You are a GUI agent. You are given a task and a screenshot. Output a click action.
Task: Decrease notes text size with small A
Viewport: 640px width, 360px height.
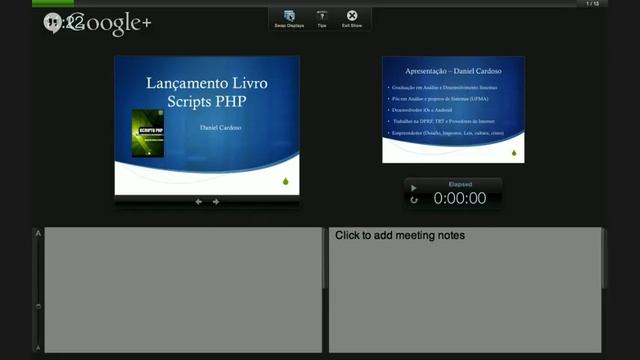(38, 348)
